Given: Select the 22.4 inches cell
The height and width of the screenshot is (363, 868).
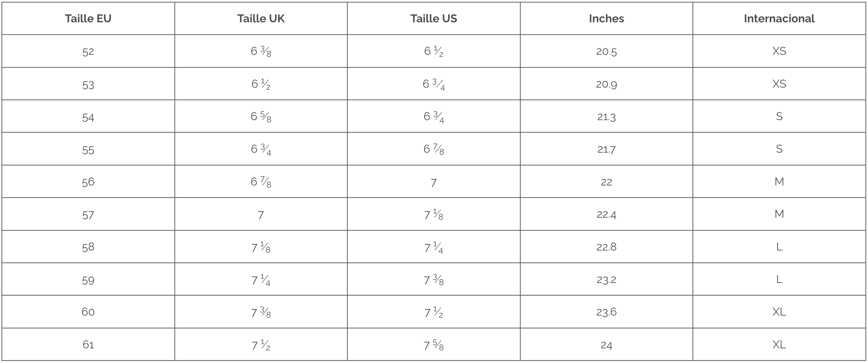Looking at the screenshot, I should click(606, 215).
